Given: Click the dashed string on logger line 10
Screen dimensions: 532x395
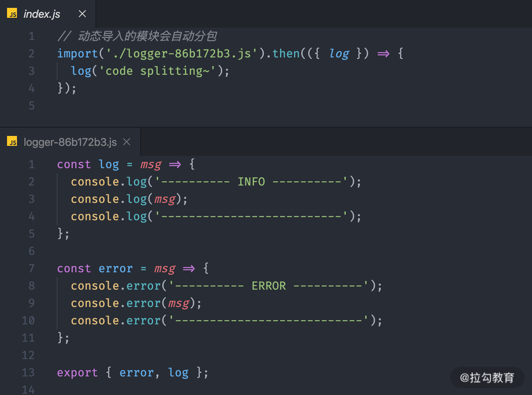Looking at the screenshot, I should point(268,321).
